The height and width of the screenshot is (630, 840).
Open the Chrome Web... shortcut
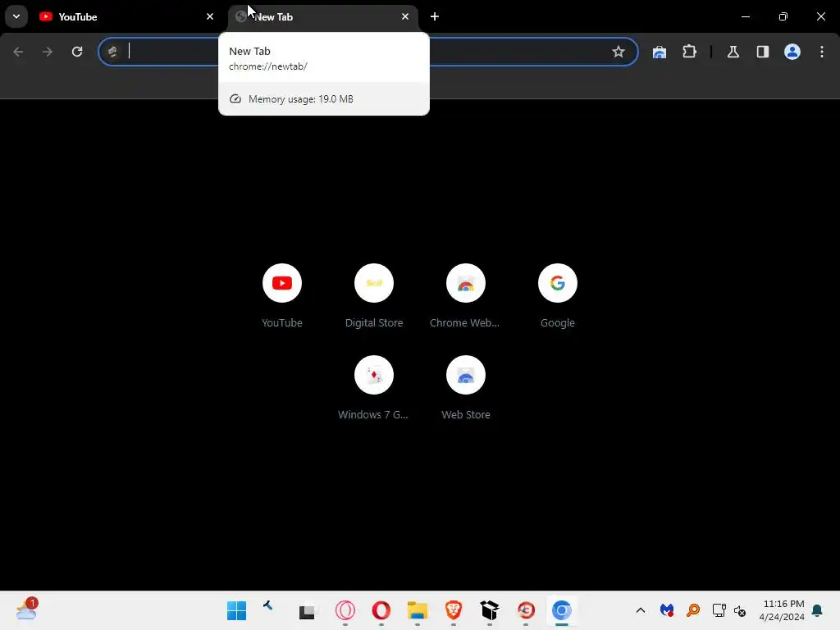[466, 295]
